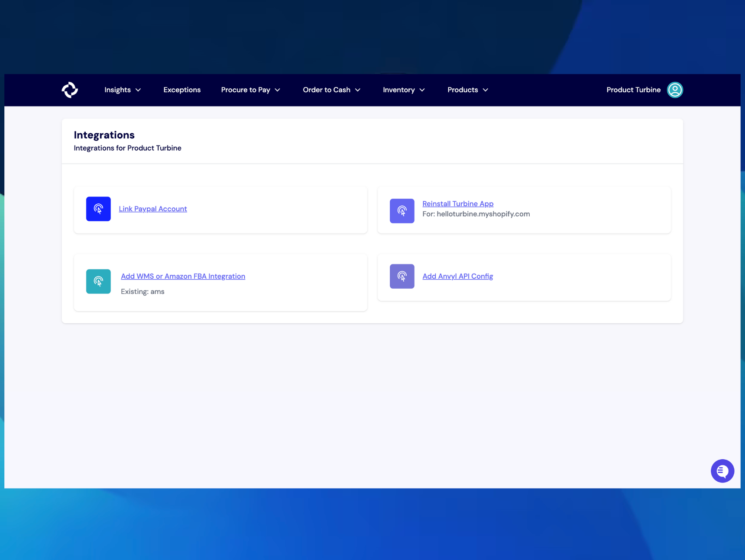Click the Product Turbine account label
The width and height of the screenshot is (745, 560).
click(633, 90)
